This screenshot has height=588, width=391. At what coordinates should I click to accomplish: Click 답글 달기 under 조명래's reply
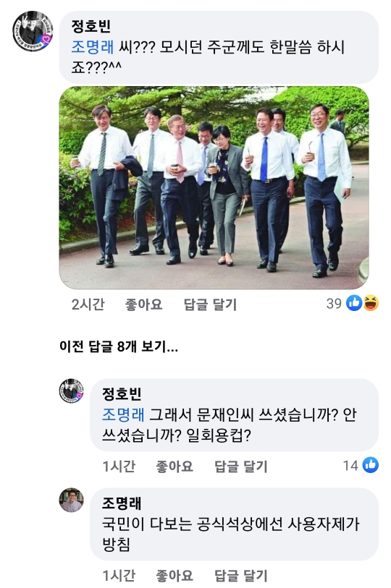[x=241, y=576]
